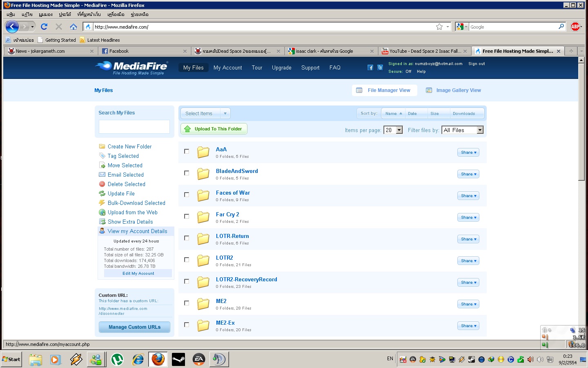Go to the Upgrade page
Viewport: 588px width, 368px height.
[x=282, y=68]
